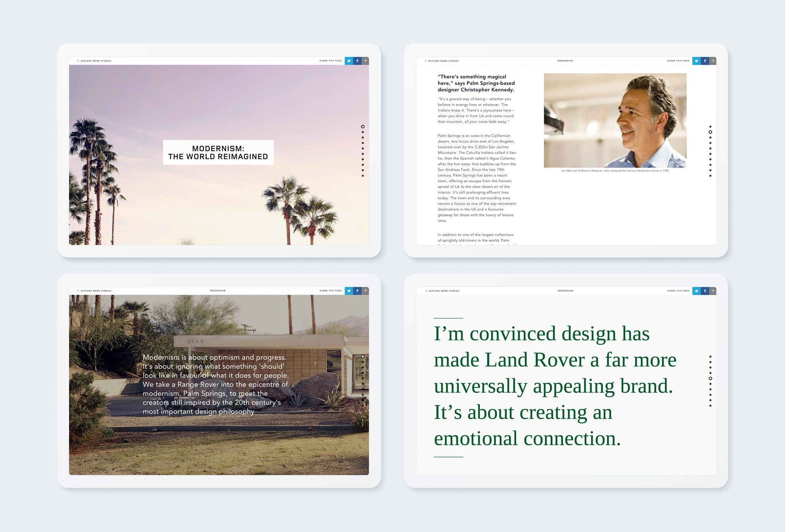Click the Leo Marmol photo caption
Viewport: 785px width, 532px height.
(x=615, y=171)
